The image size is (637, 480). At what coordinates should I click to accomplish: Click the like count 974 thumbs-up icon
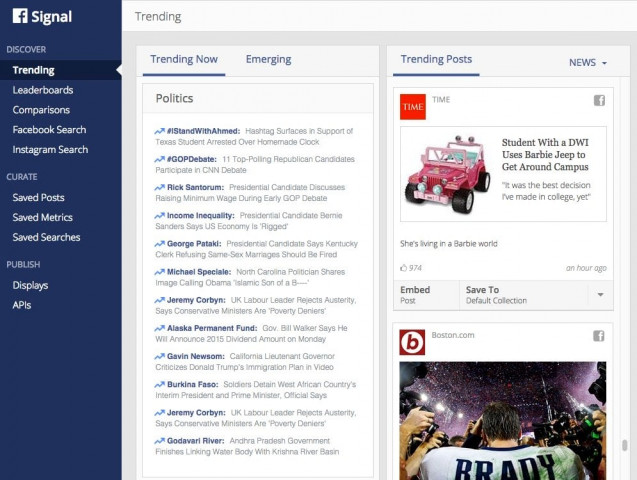[x=403, y=268]
